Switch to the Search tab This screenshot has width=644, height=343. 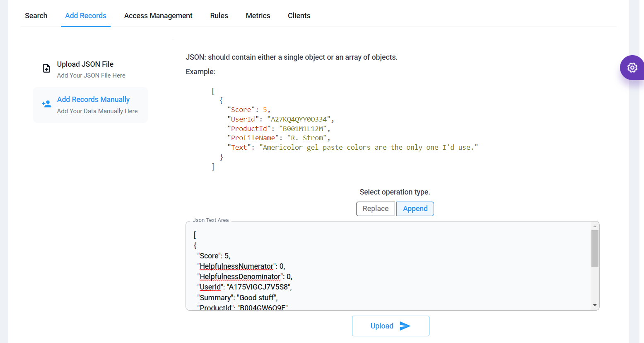[36, 16]
